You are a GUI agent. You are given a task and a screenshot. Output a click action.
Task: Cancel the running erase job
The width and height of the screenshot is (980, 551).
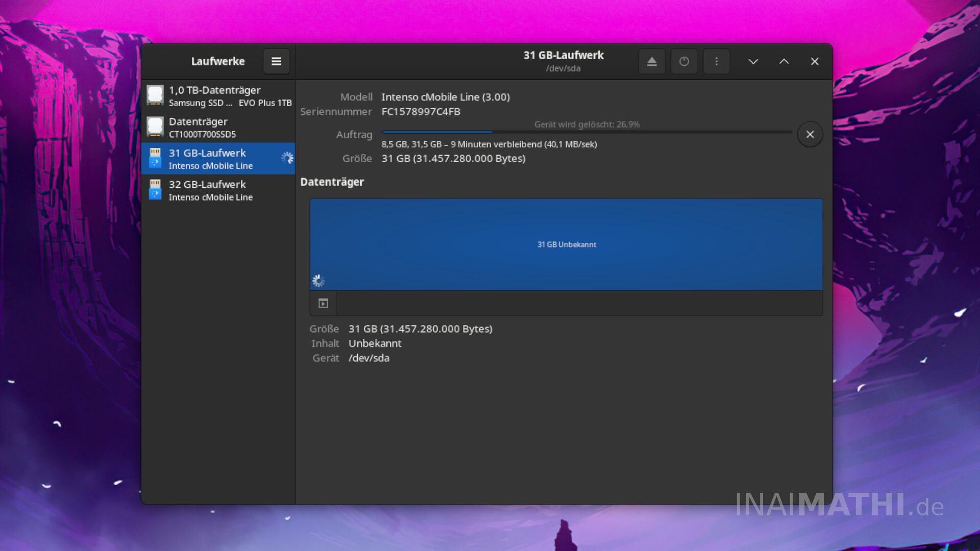[810, 135]
